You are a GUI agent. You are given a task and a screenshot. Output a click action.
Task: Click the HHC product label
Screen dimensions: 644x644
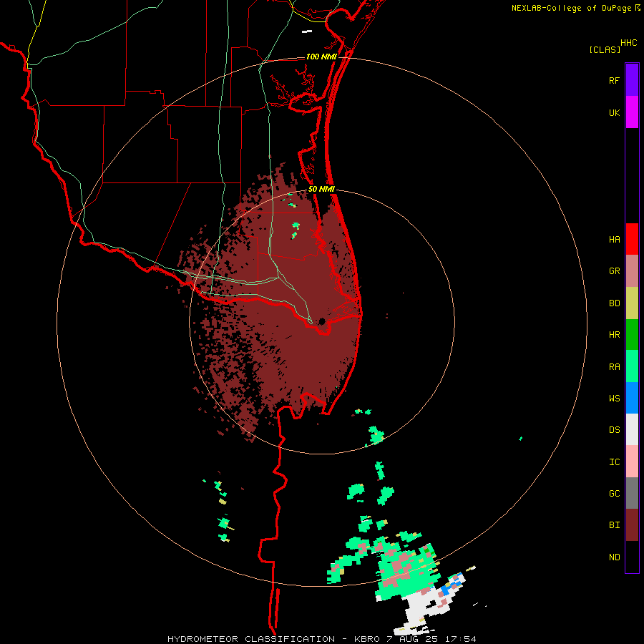point(629,43)
